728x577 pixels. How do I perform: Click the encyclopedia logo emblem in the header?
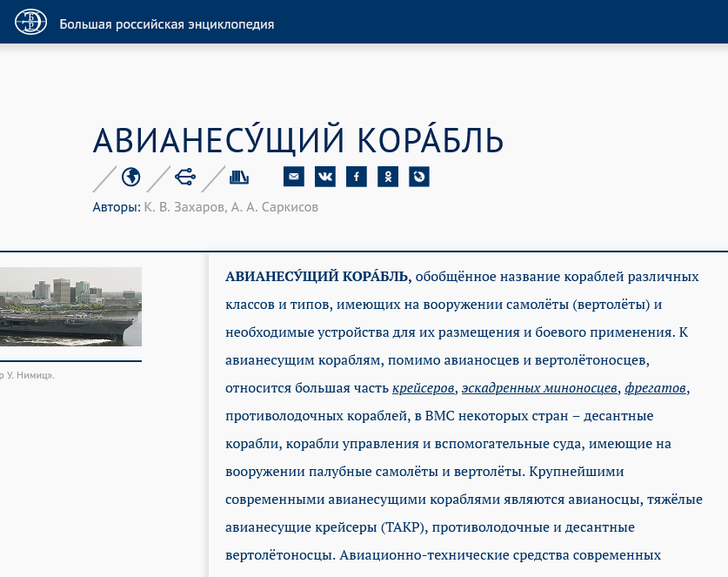point(30,23)
